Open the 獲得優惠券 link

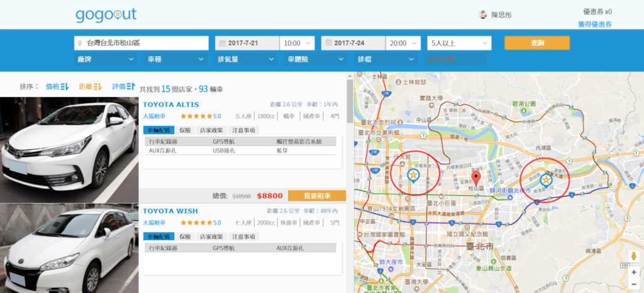[x=595, y=25]
